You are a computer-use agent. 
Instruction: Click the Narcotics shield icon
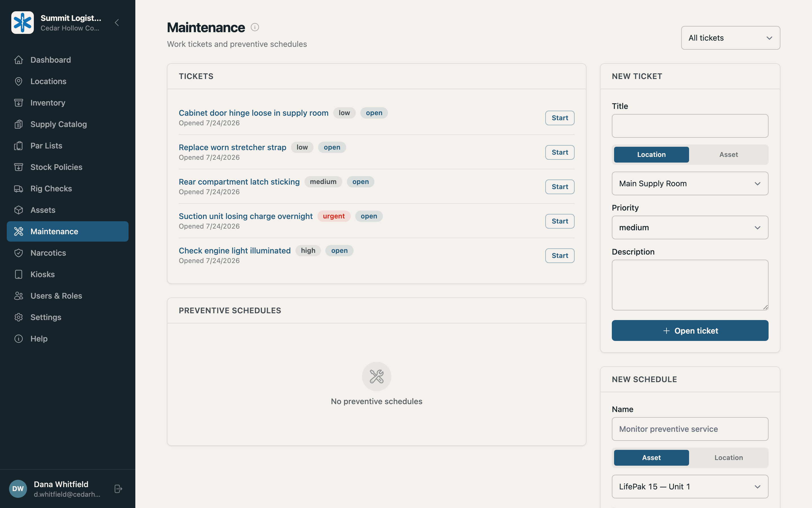point(19,253)
